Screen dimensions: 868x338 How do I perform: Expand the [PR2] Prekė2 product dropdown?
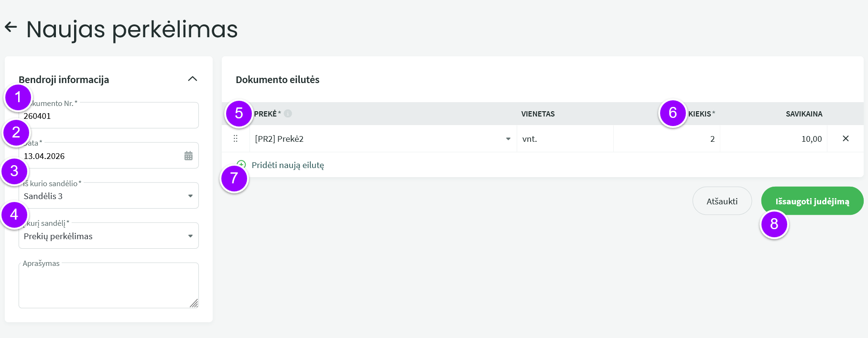click(508, 139)
